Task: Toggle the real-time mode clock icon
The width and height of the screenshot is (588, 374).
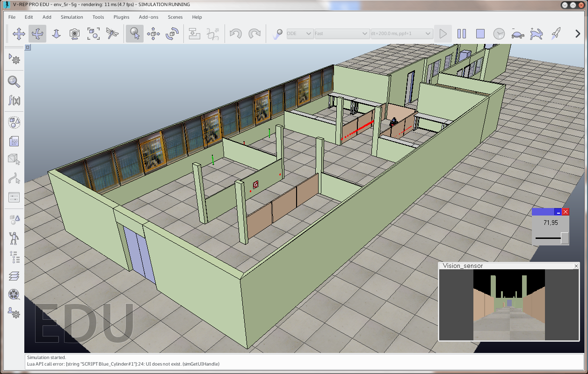Action: pos(499,34)
